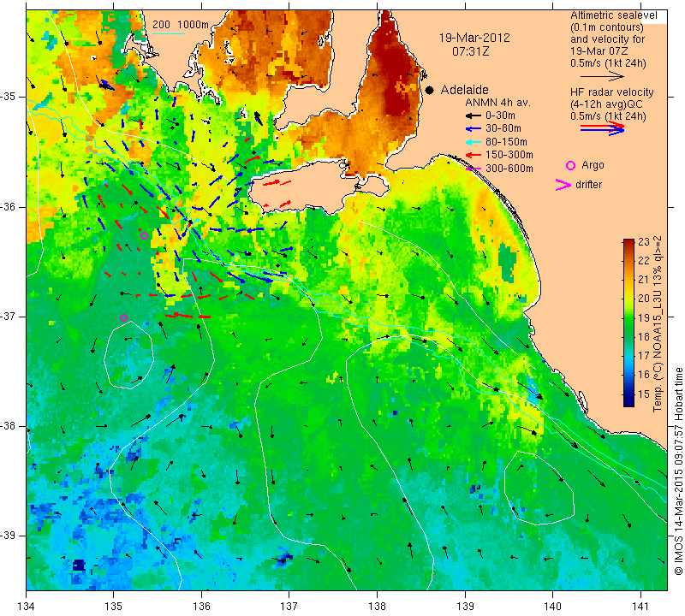Click the 'Altimetric sealevel' legend heading
The height and width of the screenshot is (616, 685).
(613, 15)
